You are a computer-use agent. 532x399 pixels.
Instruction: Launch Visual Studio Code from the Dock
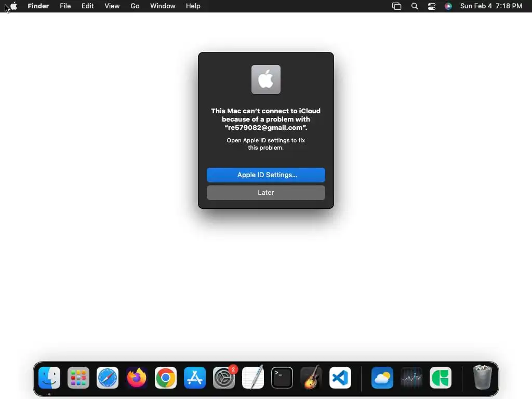coord(340,378)
